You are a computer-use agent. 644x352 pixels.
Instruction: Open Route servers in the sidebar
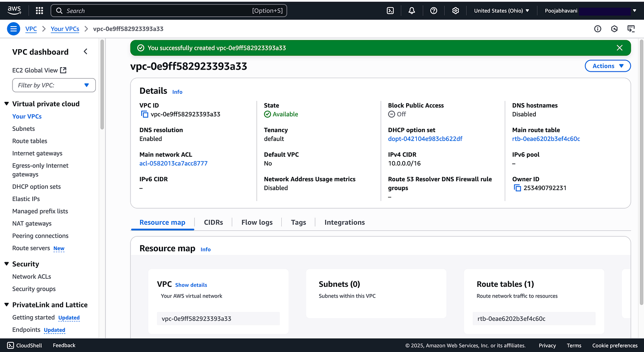[x=31, y=248]
